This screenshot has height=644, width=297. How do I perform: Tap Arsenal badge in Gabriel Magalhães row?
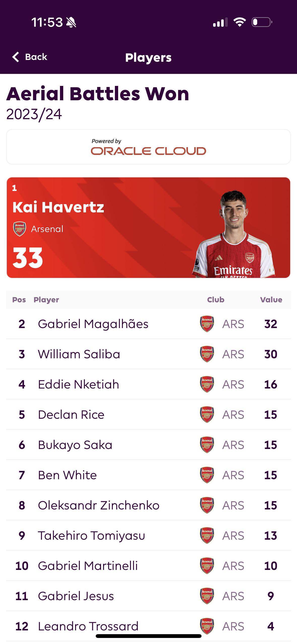pos(207,324)
